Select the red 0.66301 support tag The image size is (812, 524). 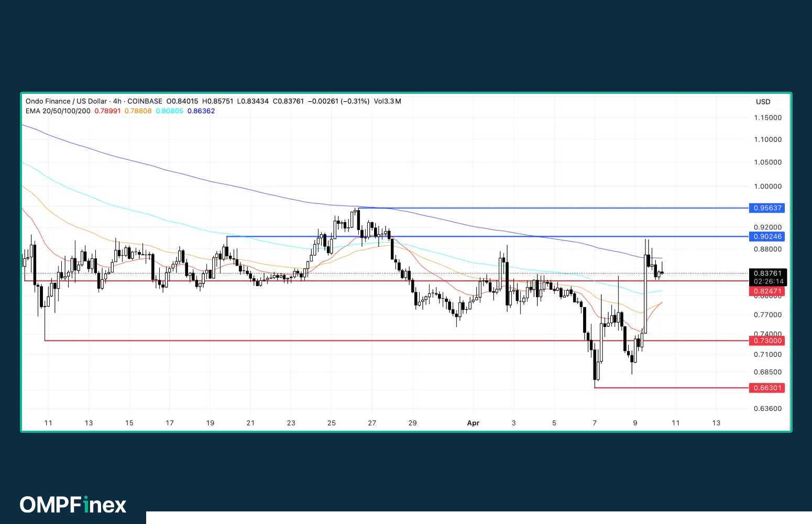click(x=767, y=388)
